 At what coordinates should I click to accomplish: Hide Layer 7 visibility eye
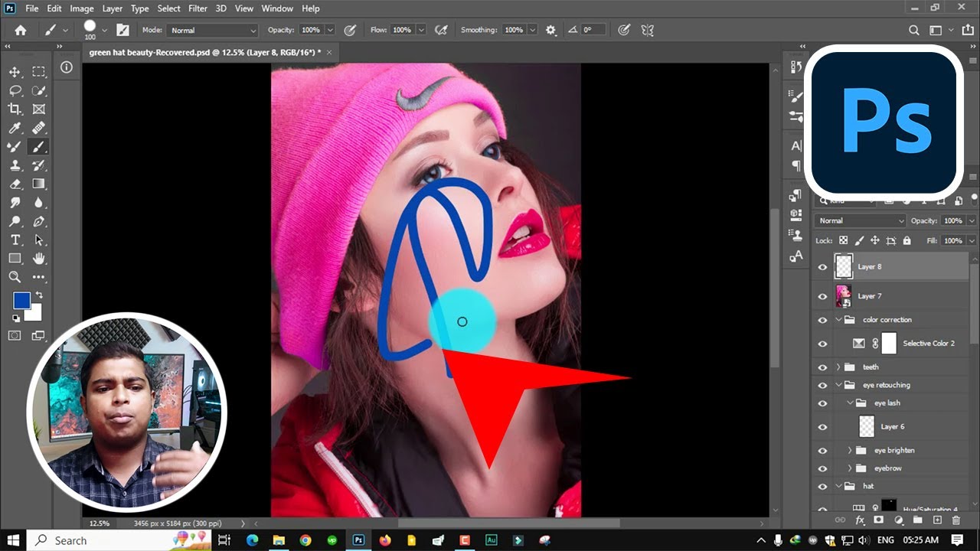[823, 296]
